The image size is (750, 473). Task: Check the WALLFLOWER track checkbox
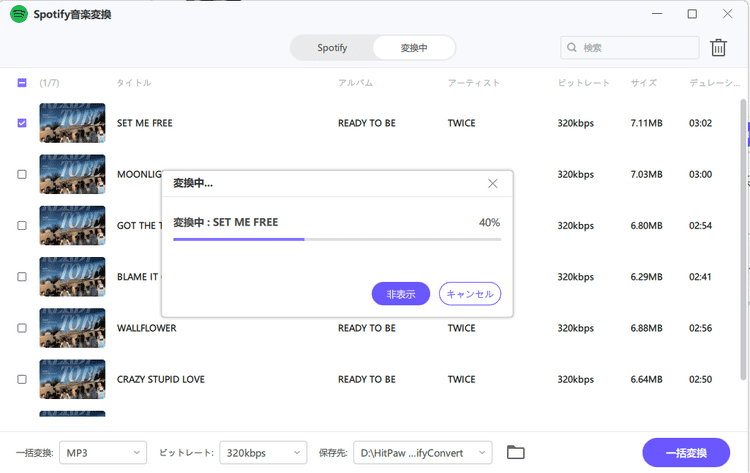tap(22, 328)
